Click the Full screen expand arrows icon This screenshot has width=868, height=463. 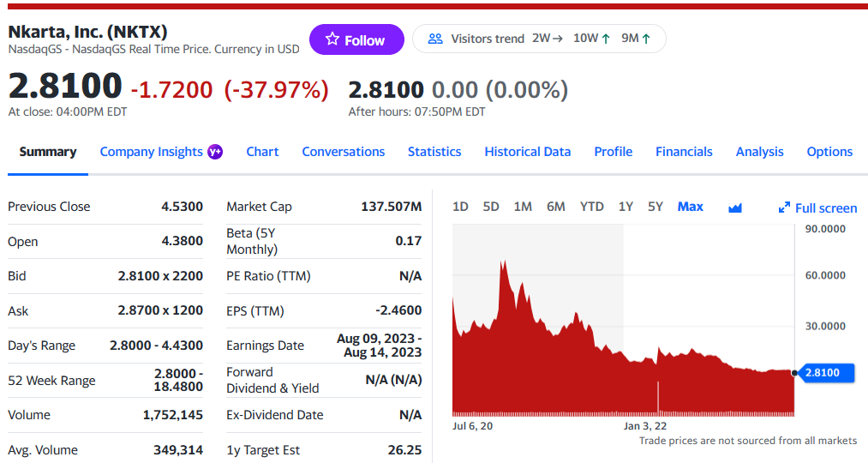[x=783, y=207]
